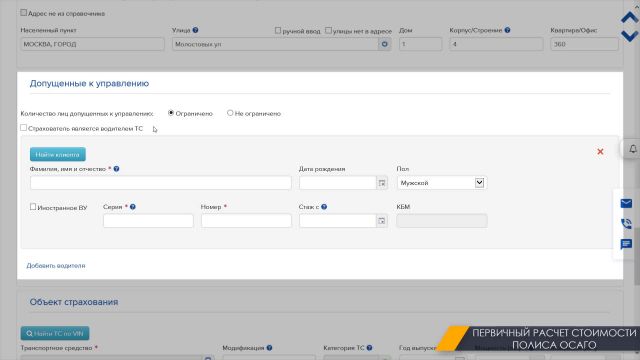Focus the Стаж с date input
The width and height of the screenshot is (640, 360).
(x=338, y=221)
